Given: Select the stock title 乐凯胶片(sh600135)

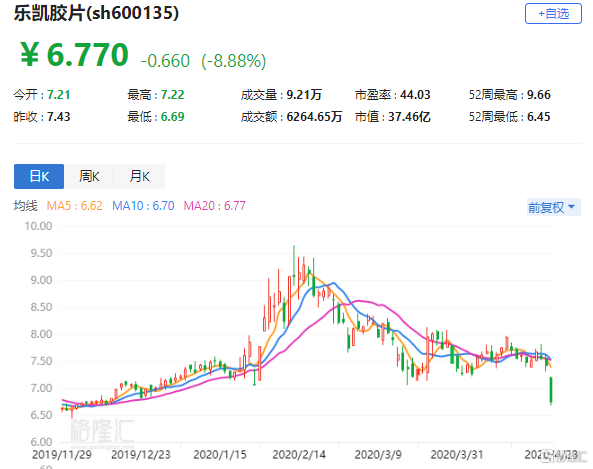Looking at the screenshot, I should tap(96, 13).
